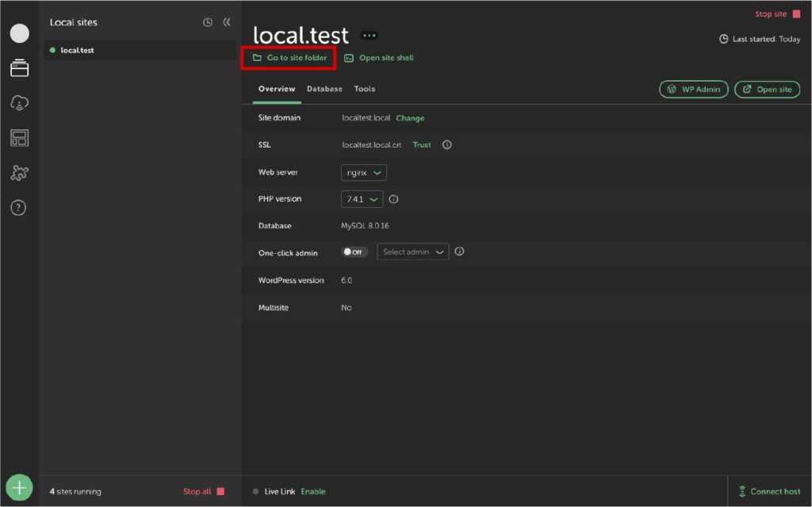
Task: Open the PHP version dropdown
Action: click(362, 199)
